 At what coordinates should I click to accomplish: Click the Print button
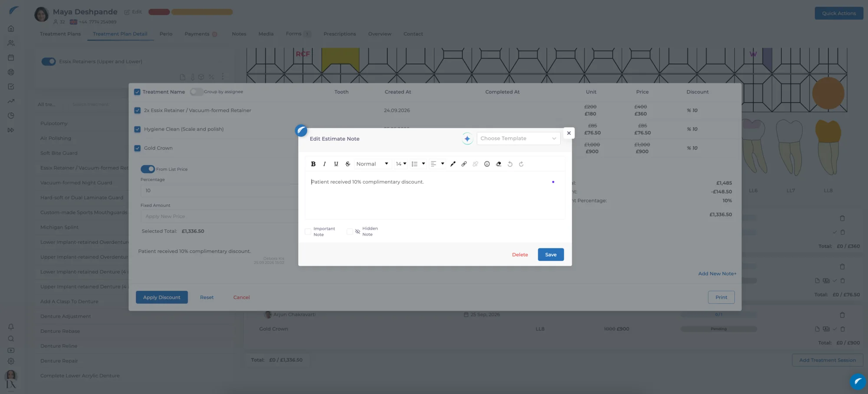[721, 297]
